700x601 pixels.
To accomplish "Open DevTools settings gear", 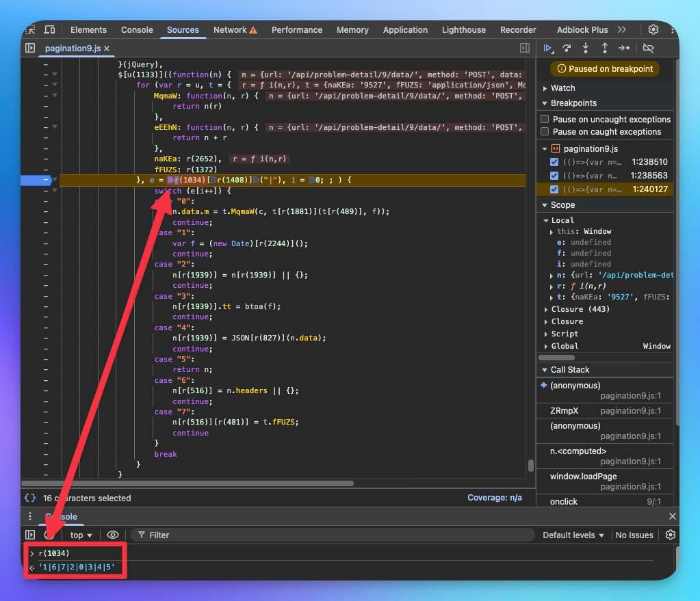I will point(653,29).
